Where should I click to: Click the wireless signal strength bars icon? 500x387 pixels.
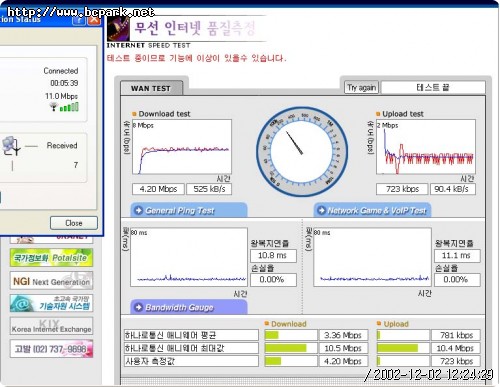pos(69,107)
